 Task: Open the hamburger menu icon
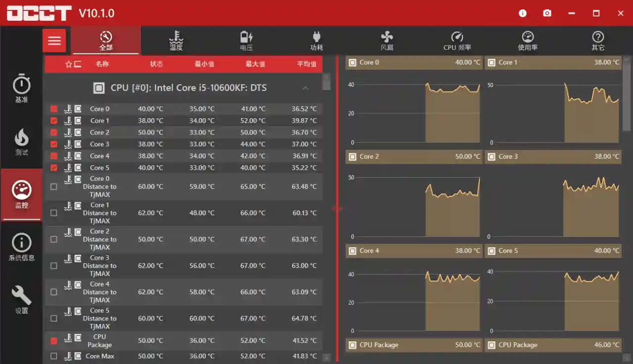54,40
